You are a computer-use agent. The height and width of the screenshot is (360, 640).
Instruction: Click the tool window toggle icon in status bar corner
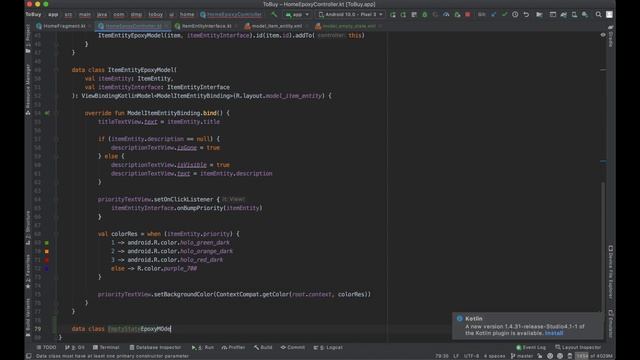[x=29, y=356]
